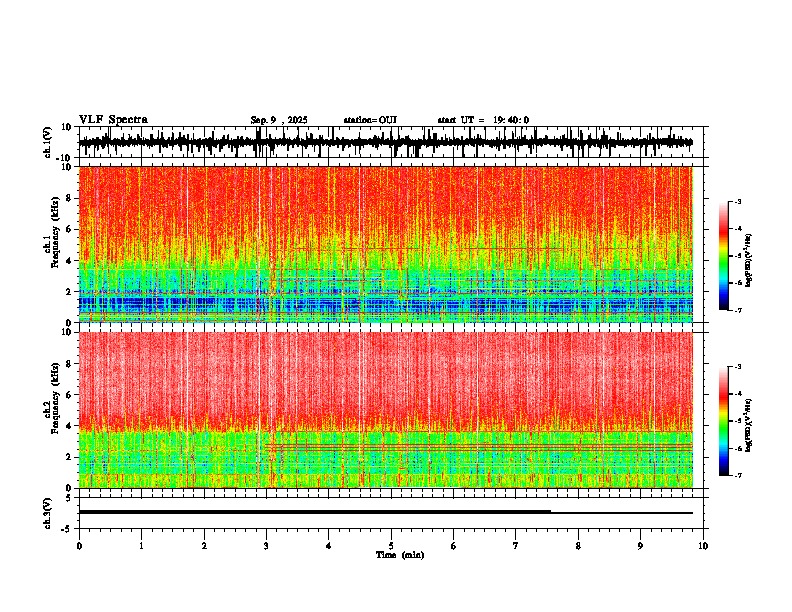
Task: Click the ch.1 spectrogram plot area
Action: [x=385, y=244]
